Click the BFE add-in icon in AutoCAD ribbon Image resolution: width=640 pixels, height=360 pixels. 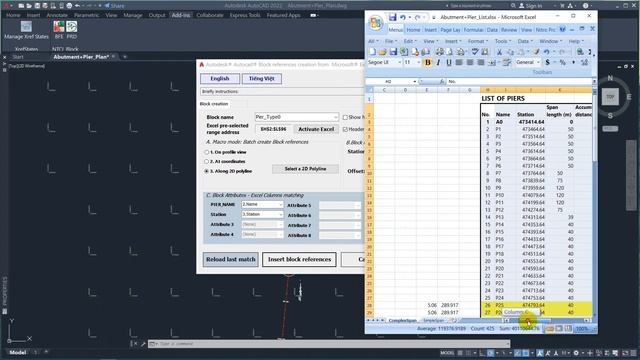tap(59, 27)
